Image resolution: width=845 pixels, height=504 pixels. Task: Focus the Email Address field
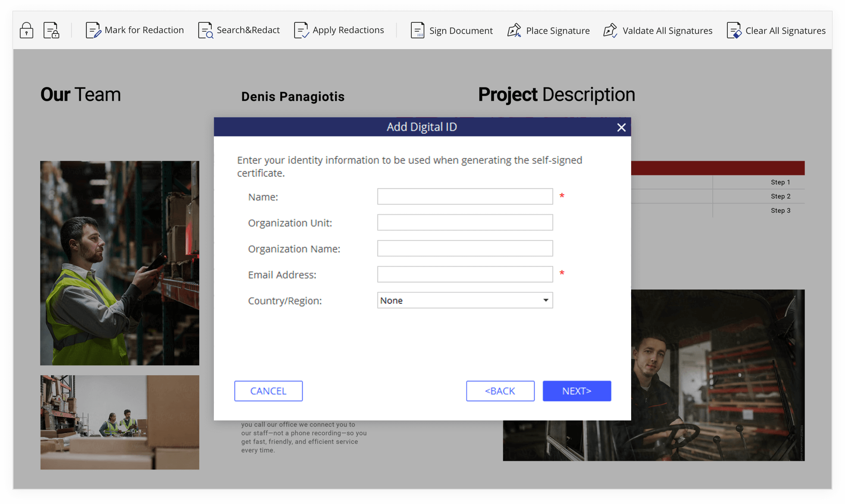465,274
